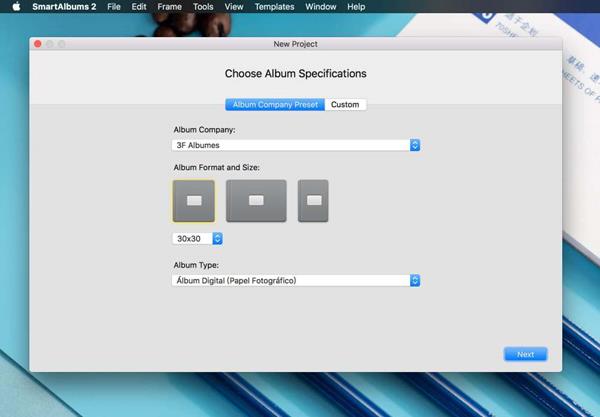Open the Tools menu
This screenshot has width=600, height=417.
[203, 7]
